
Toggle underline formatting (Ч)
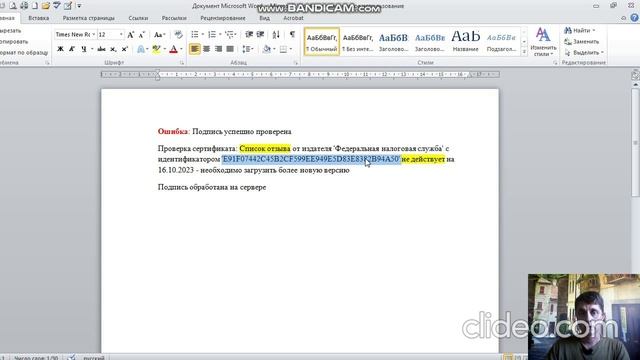[84, 49]
